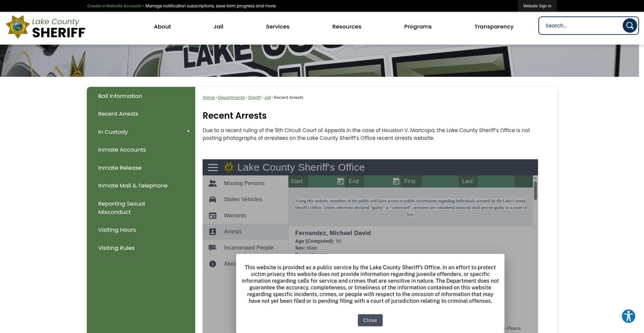The height and width of the screenshot is (333, 644).
Task: Click the badge icon in embedded header
Action: [x=229, y=168]
